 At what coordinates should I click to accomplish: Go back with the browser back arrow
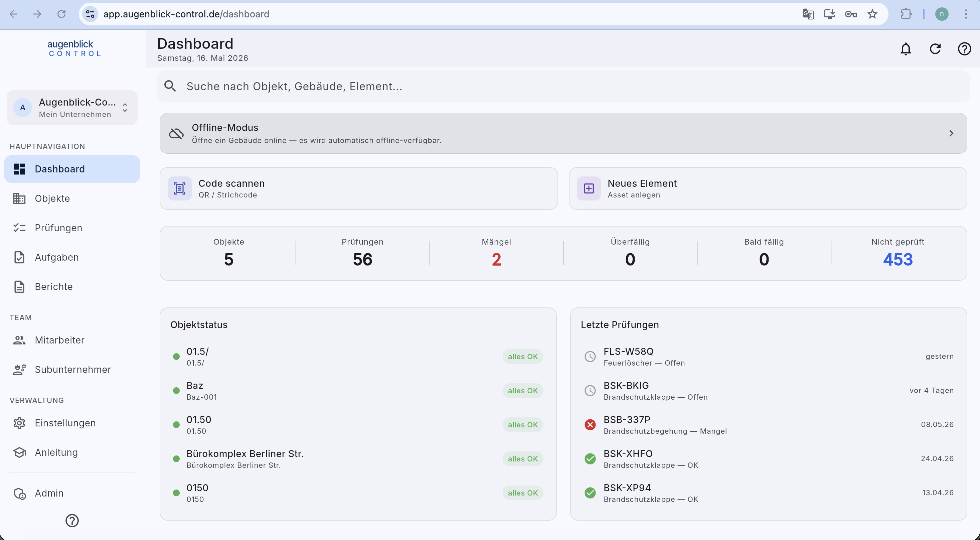pyautogui.click(x=13, y=14)
